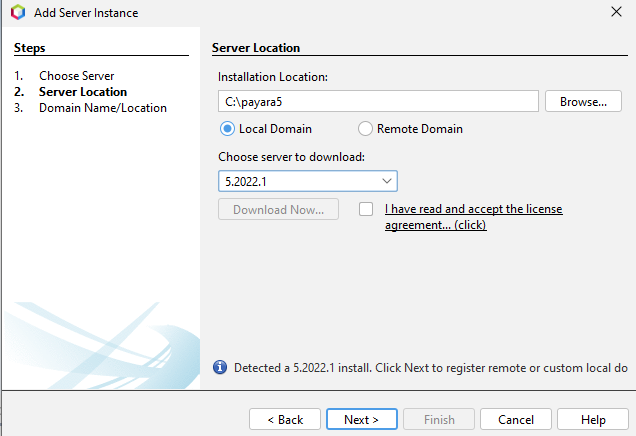Click the Server Location step
Viewport: 636px width, 436px height.
tap(83, 92)
